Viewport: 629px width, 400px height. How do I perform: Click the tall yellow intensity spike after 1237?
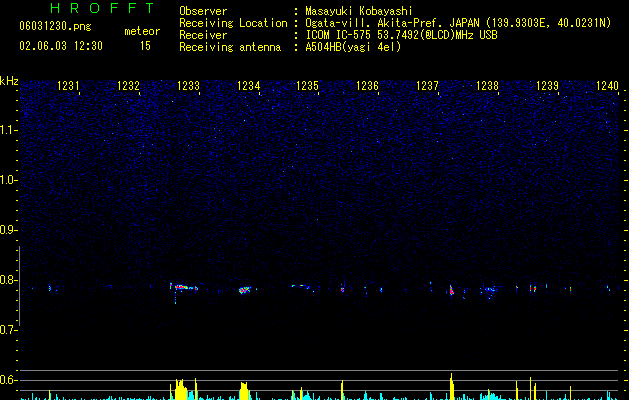[x=452, y=386]
